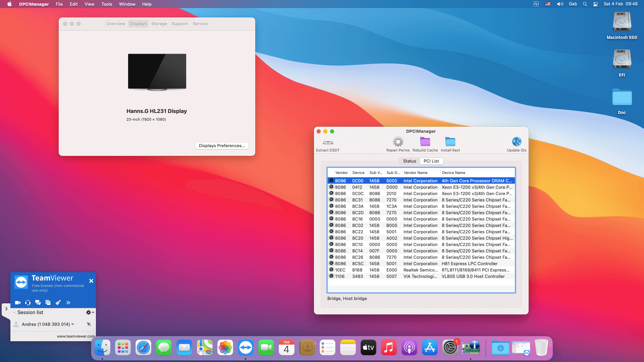644x362 pixels.
Task: Open TeamViewer voice call headset icon
Action: coord(28,302)
